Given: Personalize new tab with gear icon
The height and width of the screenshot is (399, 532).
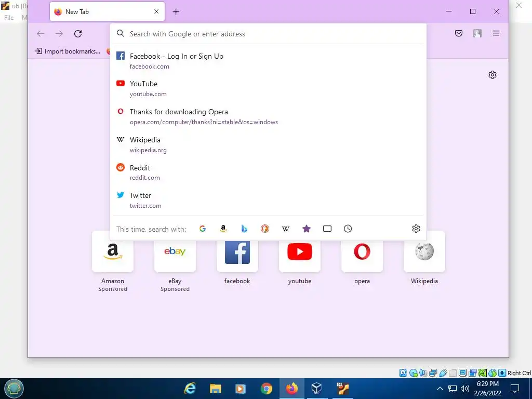Looking at the screenshot, I should (493, 75).
